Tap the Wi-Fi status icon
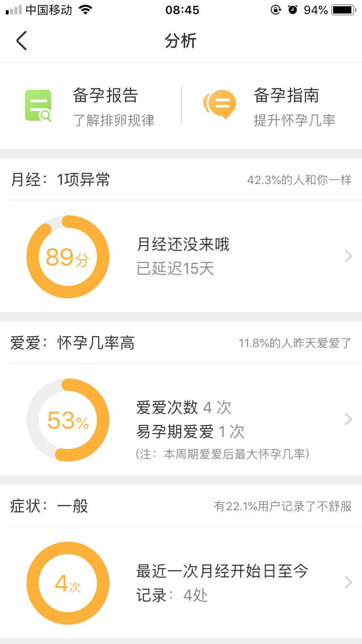 [x=86, y=10]
